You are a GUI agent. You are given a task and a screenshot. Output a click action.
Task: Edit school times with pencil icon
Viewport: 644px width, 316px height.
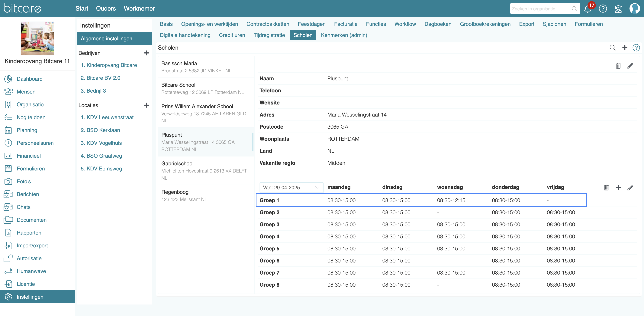(630, 187)
